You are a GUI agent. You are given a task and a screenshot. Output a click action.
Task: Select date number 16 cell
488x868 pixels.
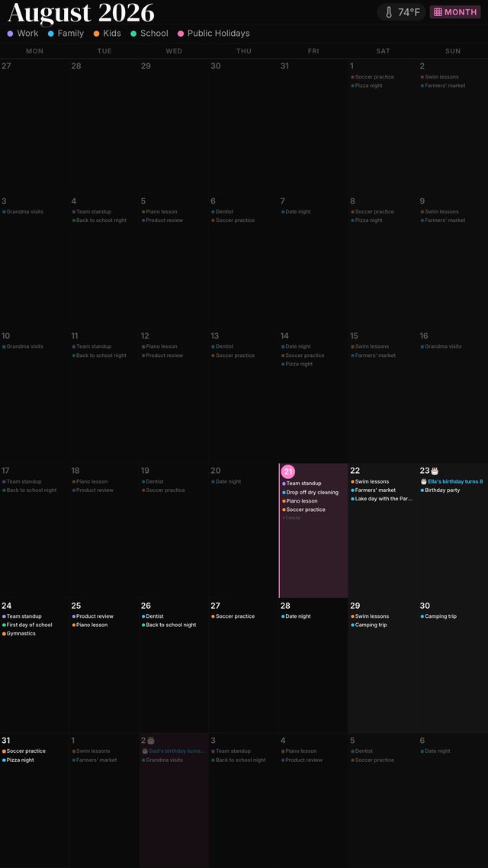pos(425,336)
